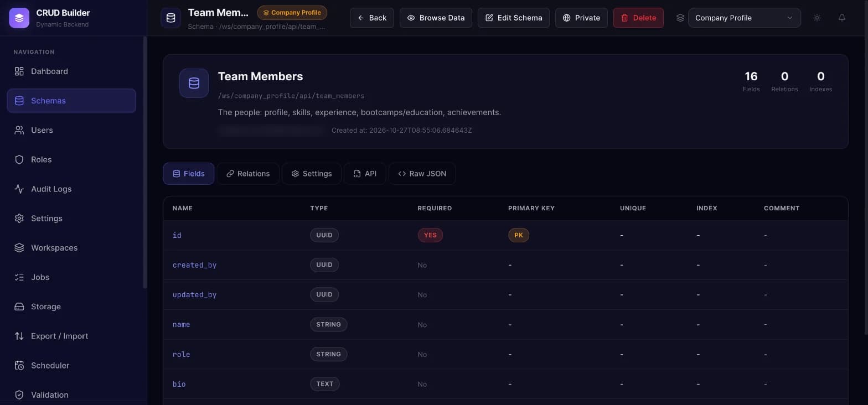Viewport: 868px width, 405px height.
Task: Switch to the Settings tab
Action: tap(312, 174)
